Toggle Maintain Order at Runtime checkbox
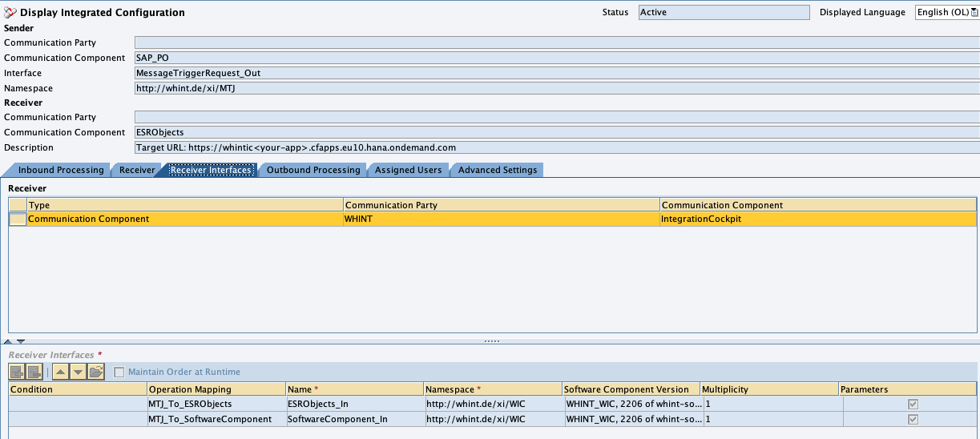The width and height of the screenshot is (980, 439). (119, 372)
